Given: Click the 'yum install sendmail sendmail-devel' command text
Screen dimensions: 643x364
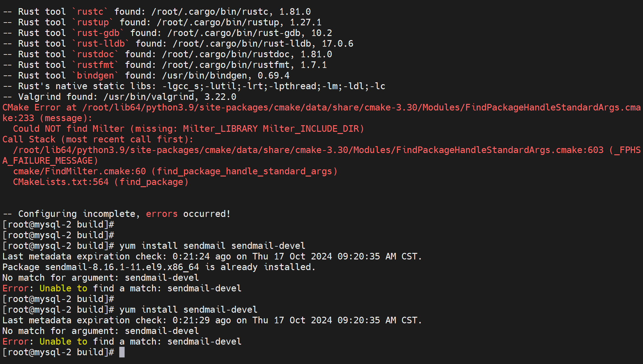Looking at the screenshot, I should coord(212,246).
